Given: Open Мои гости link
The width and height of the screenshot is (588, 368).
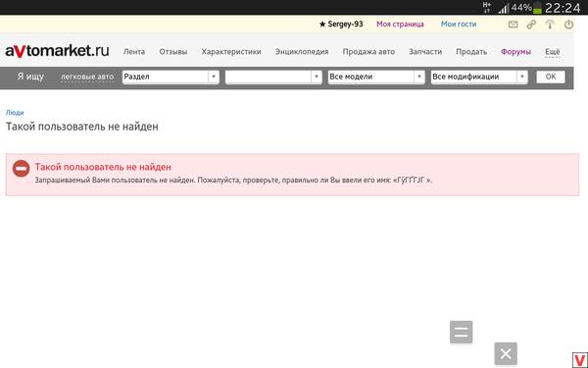Looking at the screenshot, I should click(x=459, y=24).
